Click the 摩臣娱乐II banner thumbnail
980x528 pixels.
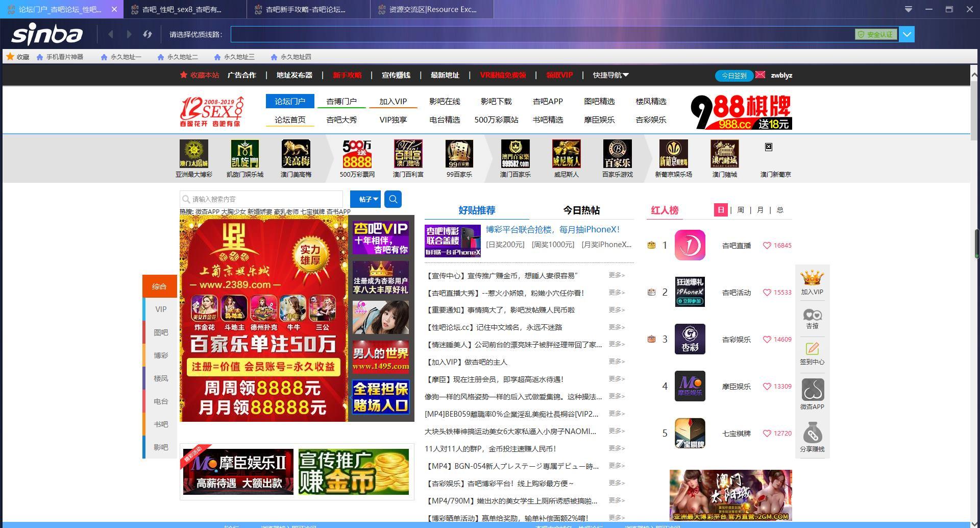[238, 472]
